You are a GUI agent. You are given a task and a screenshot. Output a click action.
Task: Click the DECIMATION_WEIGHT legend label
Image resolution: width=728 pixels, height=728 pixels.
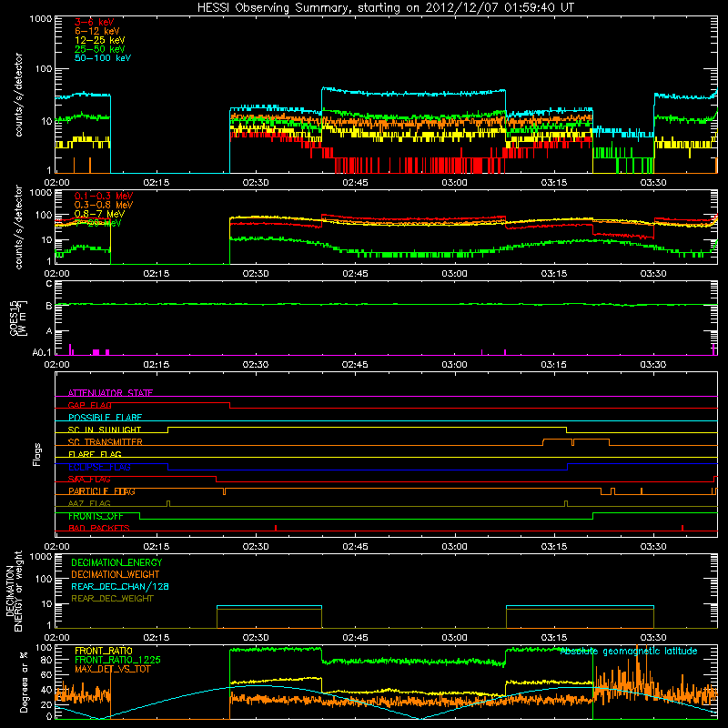[116, 574]
